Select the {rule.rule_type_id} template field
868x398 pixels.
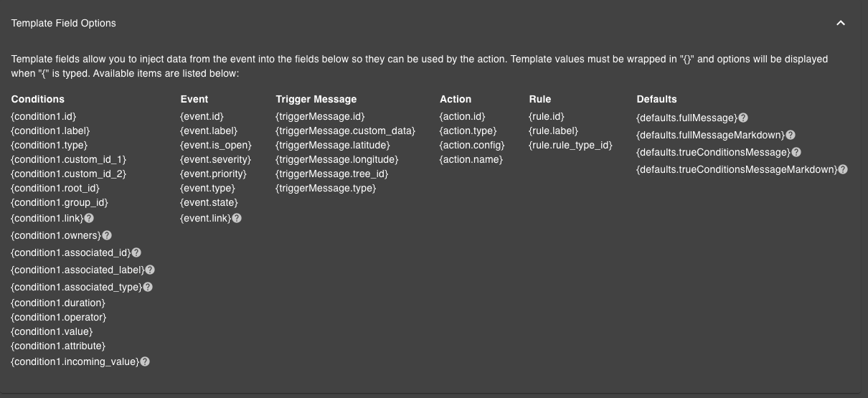(570, 145)
